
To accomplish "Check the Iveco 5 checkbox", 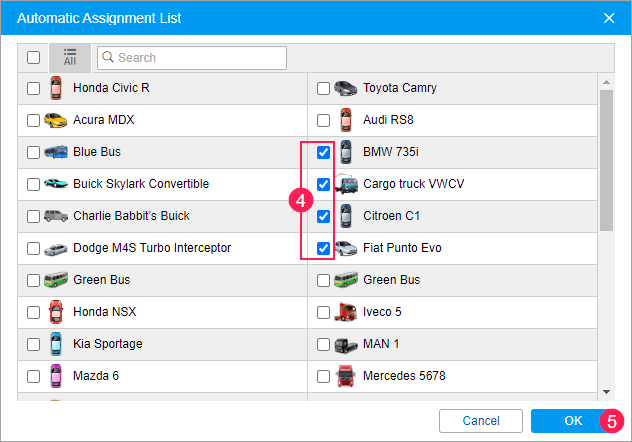I will pyautogui.click(x=323, y=312).
